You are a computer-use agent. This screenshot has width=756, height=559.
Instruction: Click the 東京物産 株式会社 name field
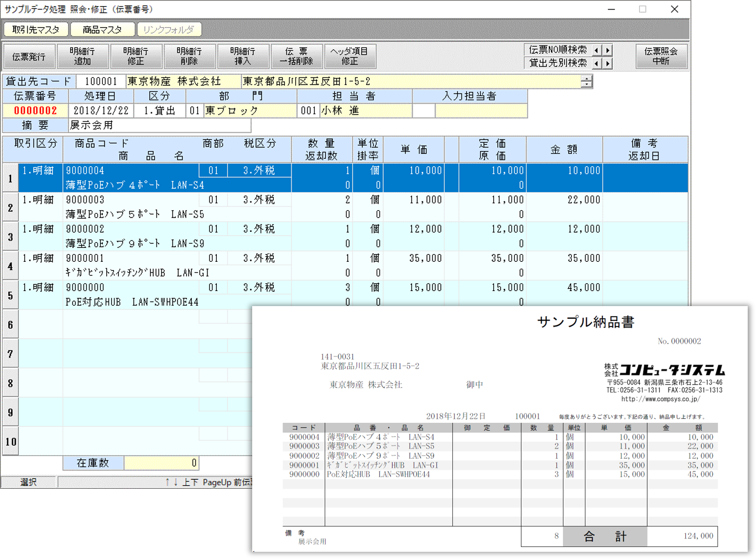click(x=183, y=81)
